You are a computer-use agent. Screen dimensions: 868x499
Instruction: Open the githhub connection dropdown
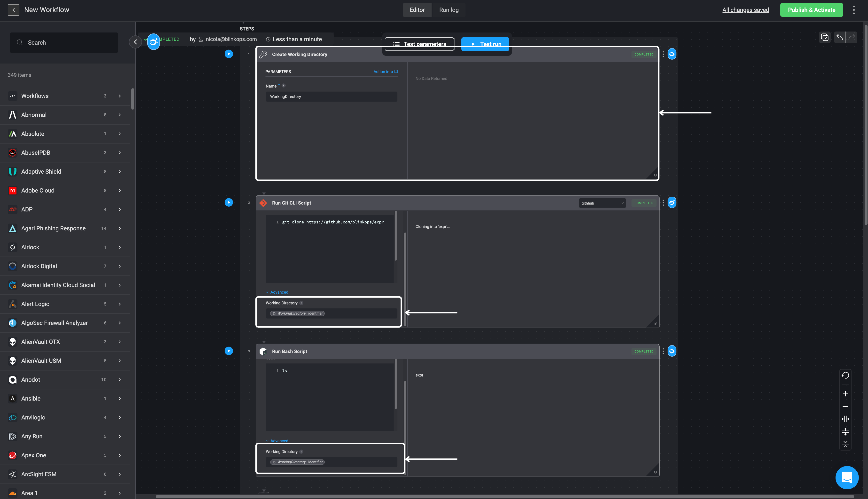tap(602, 203)
